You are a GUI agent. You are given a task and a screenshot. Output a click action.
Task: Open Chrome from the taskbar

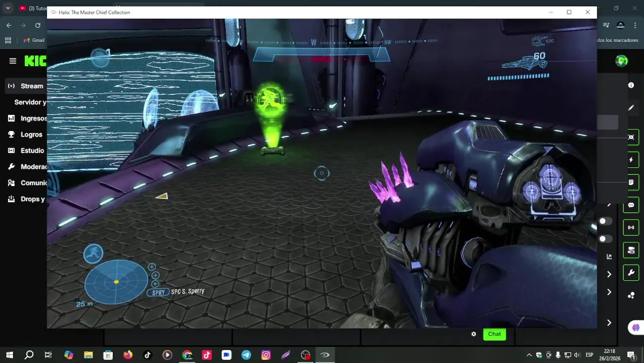click(187, 355)
